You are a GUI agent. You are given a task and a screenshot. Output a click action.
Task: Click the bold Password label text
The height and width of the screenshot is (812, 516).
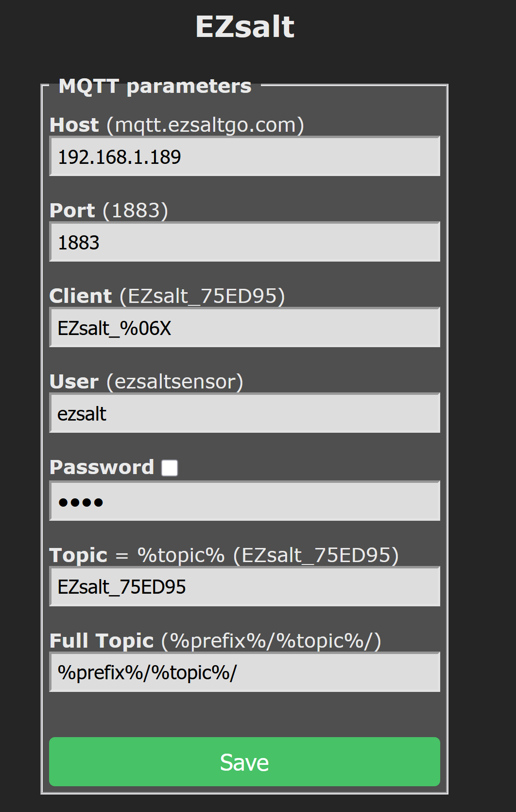pos(102,467)
